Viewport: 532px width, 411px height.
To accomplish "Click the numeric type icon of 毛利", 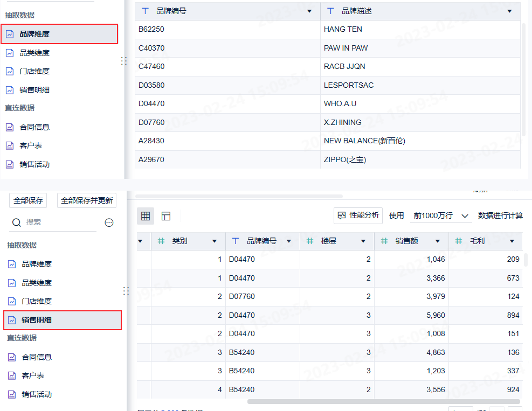I will point(458,241).
